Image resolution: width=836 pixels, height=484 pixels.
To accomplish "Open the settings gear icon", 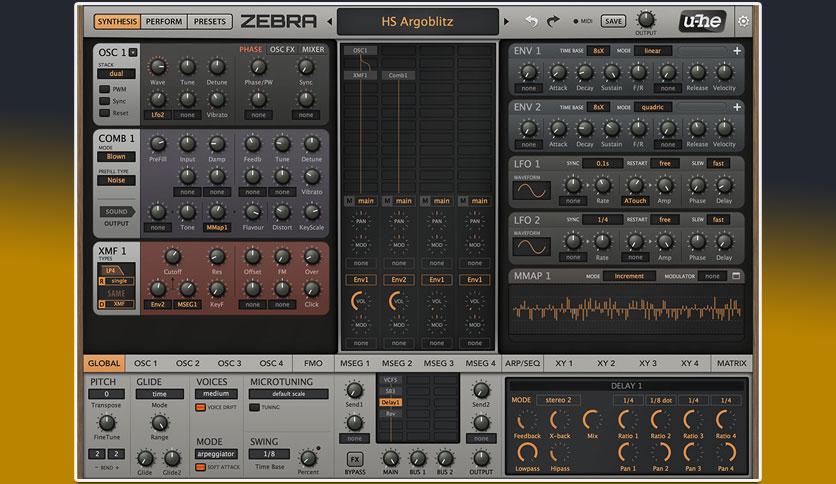I will 743,21.
